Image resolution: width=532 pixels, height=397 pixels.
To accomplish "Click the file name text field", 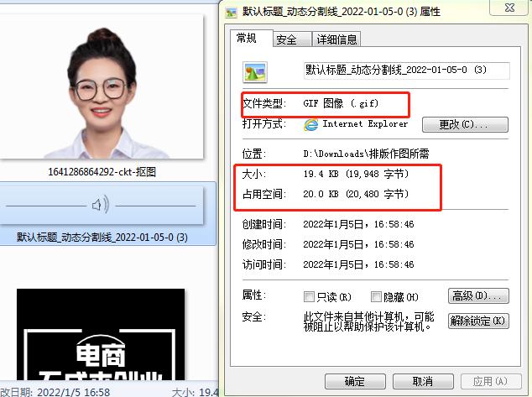I will click(x=405, y=70).
